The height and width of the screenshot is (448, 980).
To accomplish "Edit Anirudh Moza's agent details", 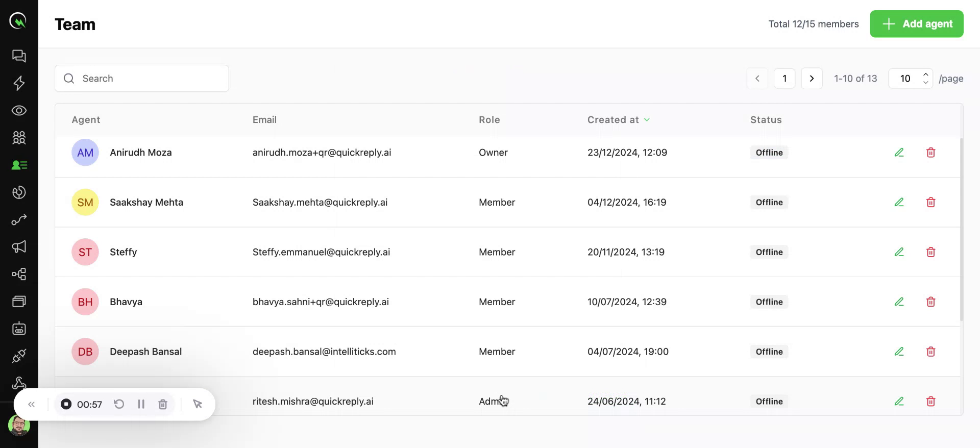I will point(899,153).
